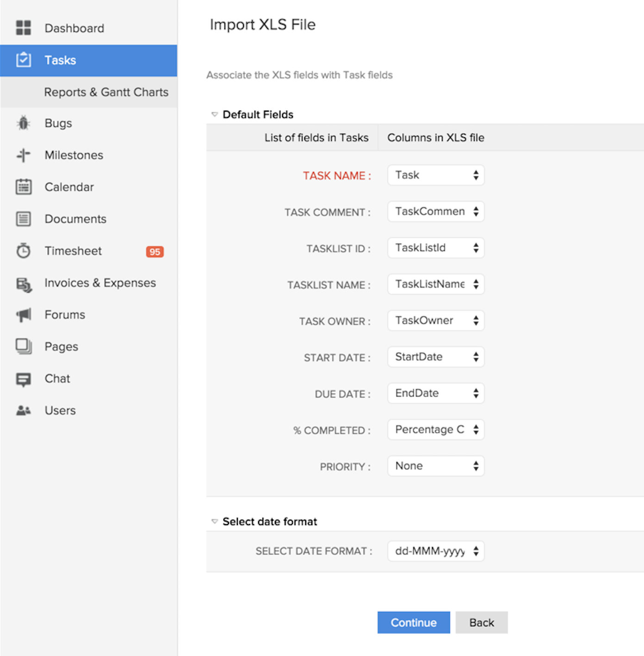This screenshot has height=656, width=644.
Task: Click the Dashboard grid icon
Action: (x=23, y=28)
